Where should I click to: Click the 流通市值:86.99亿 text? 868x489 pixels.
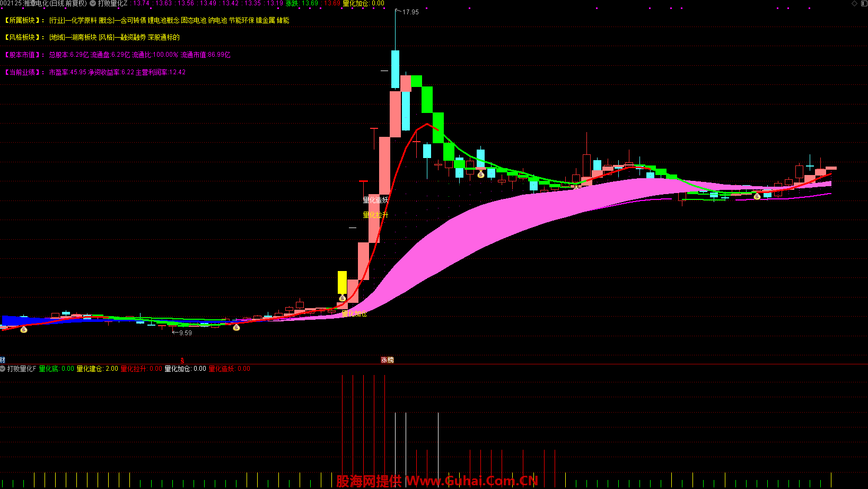tap(206, 55)
